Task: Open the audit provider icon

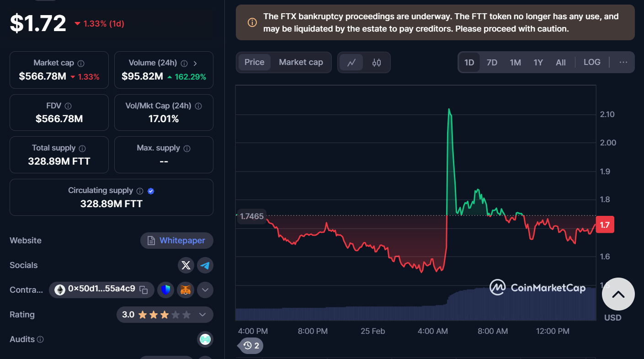Action: tap(205, 339)
